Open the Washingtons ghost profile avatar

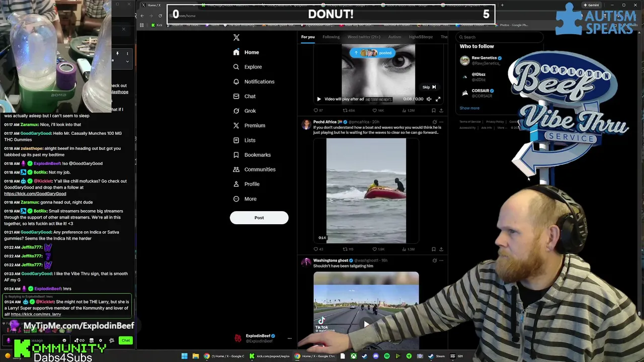point(306,262)
